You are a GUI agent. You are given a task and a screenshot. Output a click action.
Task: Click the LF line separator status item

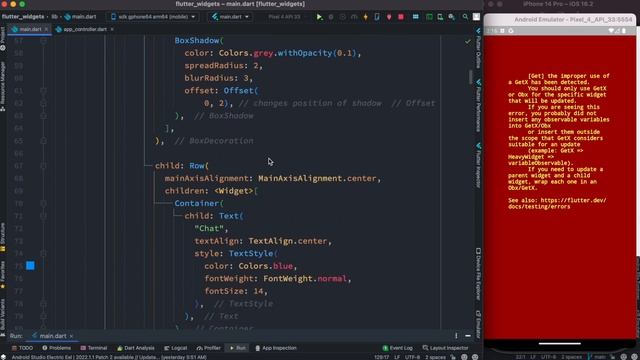pyautogui.click(x=397, y=357)
